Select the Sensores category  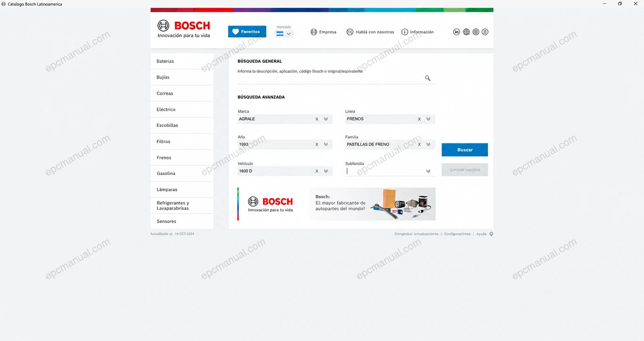point(182,221)
